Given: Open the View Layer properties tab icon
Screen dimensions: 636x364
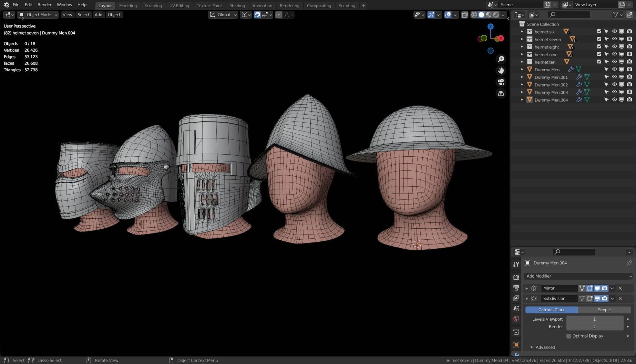Looking at the screenshot, I should click(516, 298).
